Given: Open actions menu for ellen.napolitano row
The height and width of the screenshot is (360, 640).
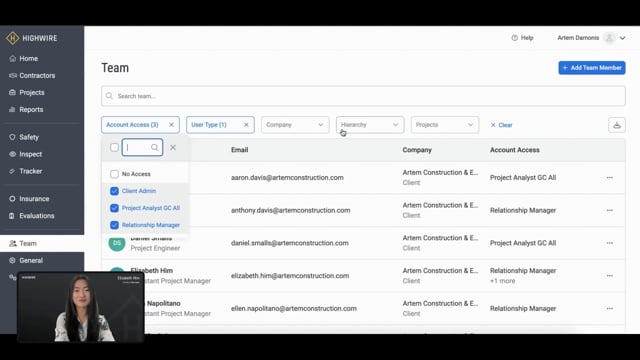Looking at the screenshot, I should pos(610,309).
